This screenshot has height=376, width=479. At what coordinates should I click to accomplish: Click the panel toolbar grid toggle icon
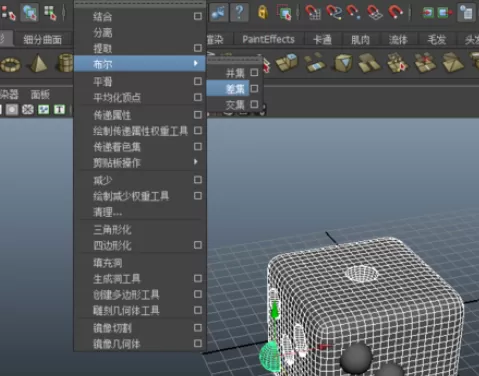point(28,109)
